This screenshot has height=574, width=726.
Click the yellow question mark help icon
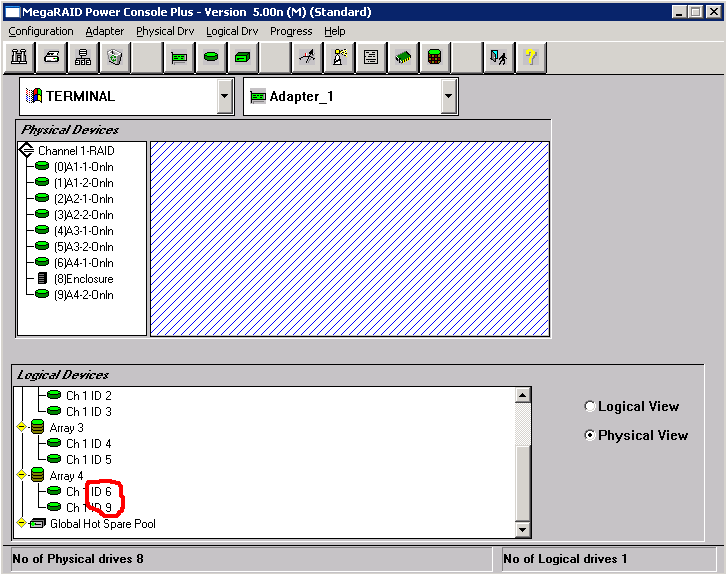[530, 58]
